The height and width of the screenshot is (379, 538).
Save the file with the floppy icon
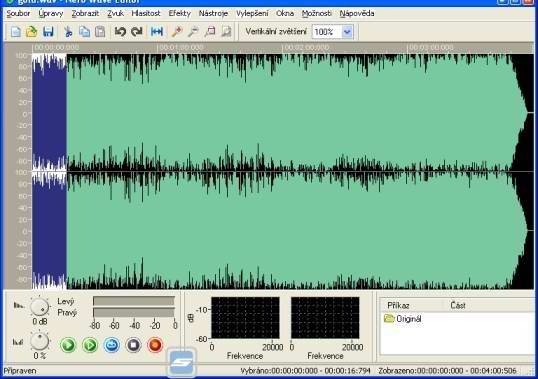click(x=48, y=32)
